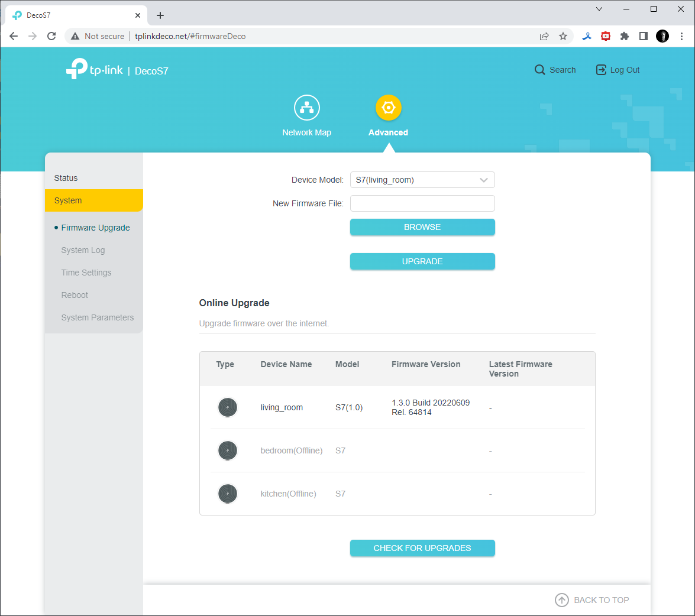Screen dimensions: 695x616
Task: Click the DecoS7 header title text
Action: tap(151, 71)
